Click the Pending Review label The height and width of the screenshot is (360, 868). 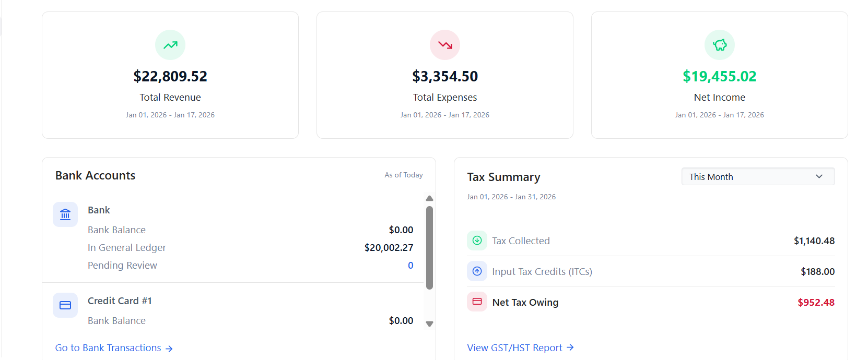(x=122, y=266)
